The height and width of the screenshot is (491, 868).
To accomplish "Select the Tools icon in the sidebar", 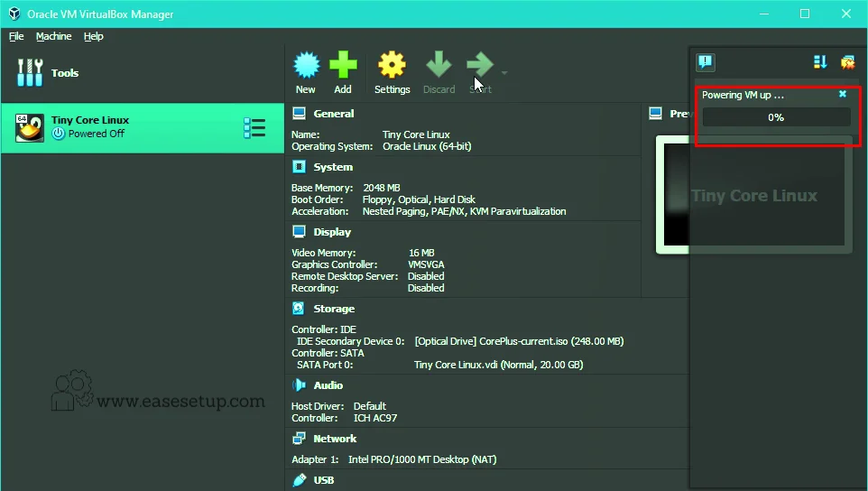I will click(x=30, y=72).
